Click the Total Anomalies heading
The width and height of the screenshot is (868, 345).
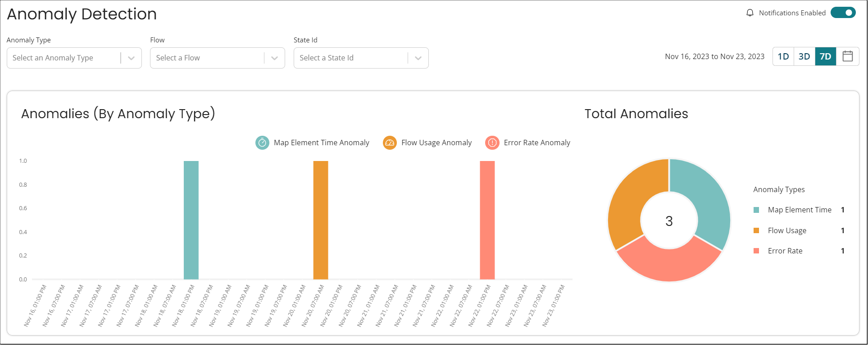point(636,114)
